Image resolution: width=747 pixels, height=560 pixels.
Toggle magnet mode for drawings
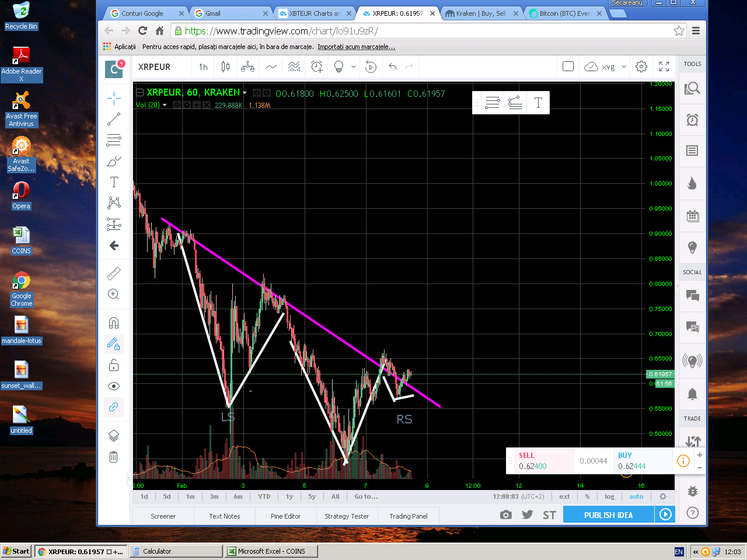coord(114,323)
